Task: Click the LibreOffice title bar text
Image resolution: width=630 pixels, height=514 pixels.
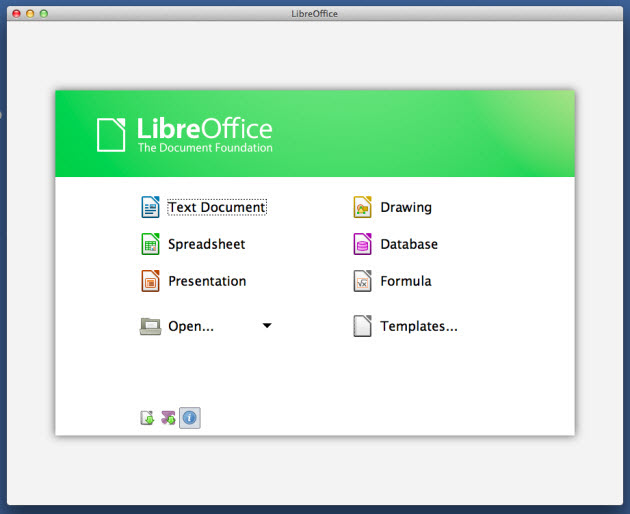Action: click(315, 14)
